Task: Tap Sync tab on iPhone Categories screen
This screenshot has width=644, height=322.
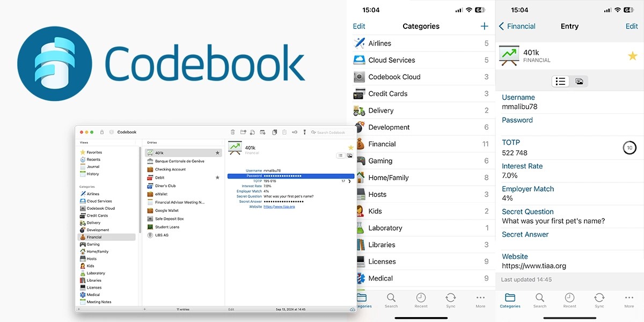Action: pyautogui.click(x=451, y=301)
